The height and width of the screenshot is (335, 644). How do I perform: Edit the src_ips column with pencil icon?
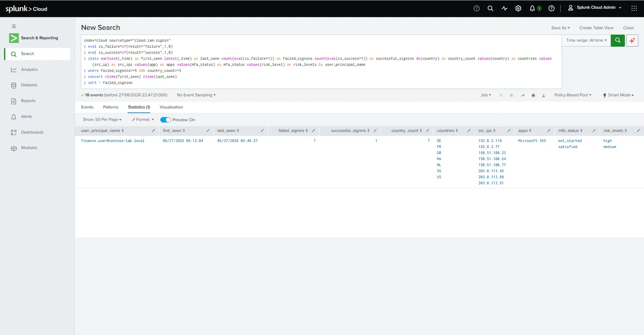click(509, 131)
